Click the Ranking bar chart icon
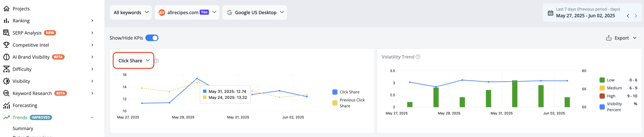 point(6,21)
